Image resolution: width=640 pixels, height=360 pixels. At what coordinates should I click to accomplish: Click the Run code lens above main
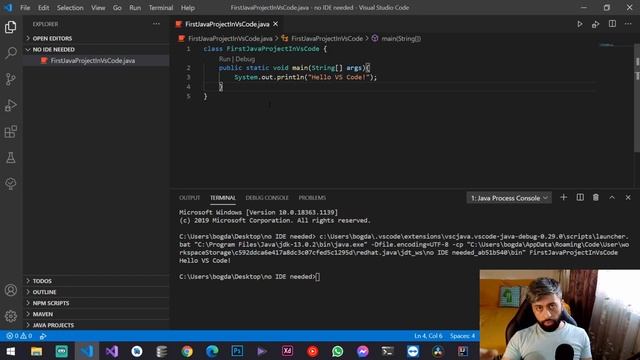(224, 59)
